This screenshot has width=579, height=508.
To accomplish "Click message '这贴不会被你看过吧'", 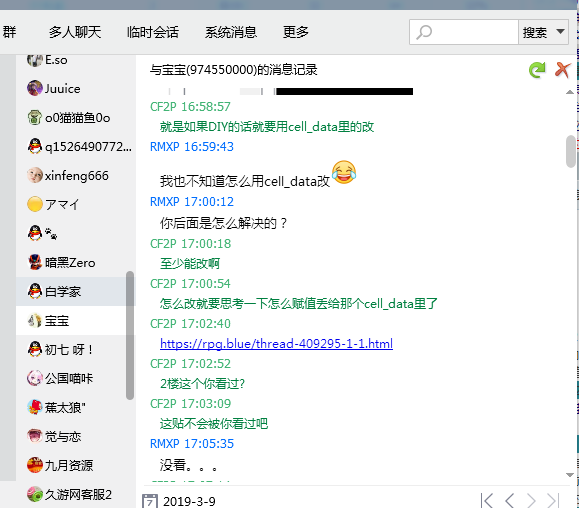I will point(214,423).
